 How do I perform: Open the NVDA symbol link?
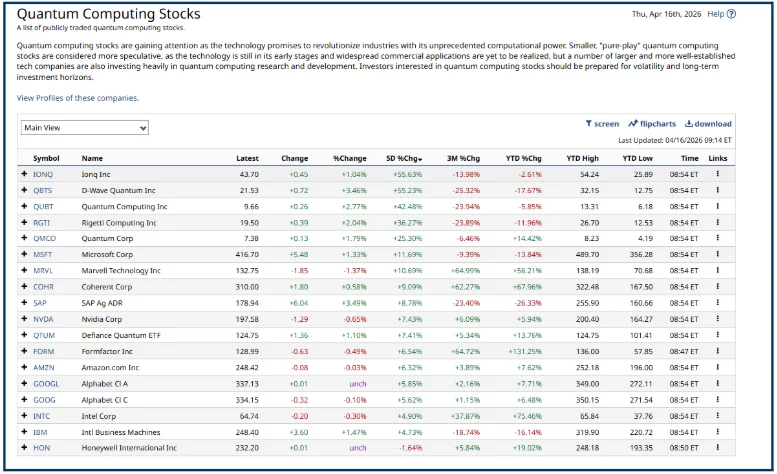43,319
